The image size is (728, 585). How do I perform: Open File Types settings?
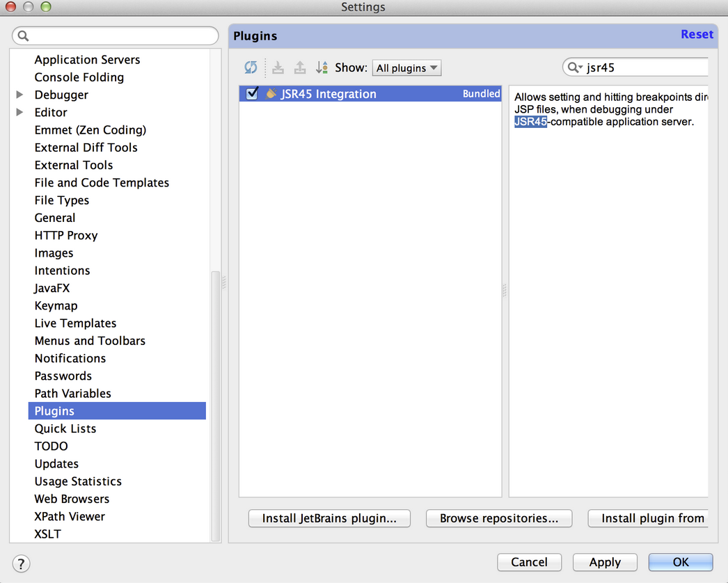(62, 200)
